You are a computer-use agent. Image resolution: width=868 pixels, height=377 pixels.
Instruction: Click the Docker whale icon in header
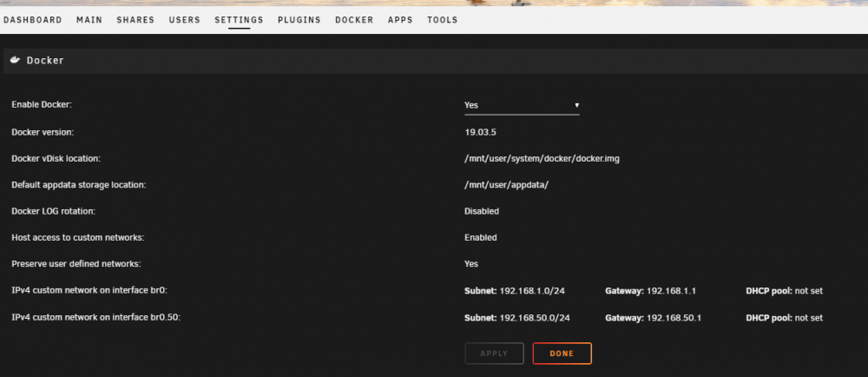15,60
